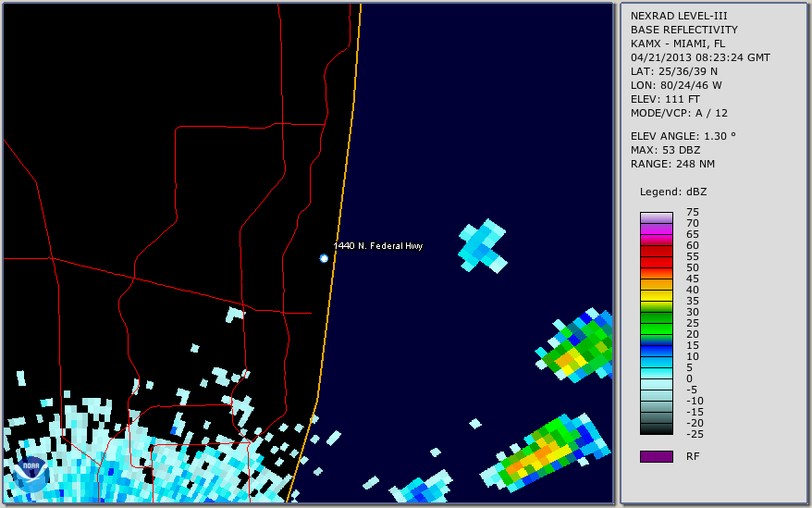Click the 'ELEV: 111 FT' line

click(665, 99)
